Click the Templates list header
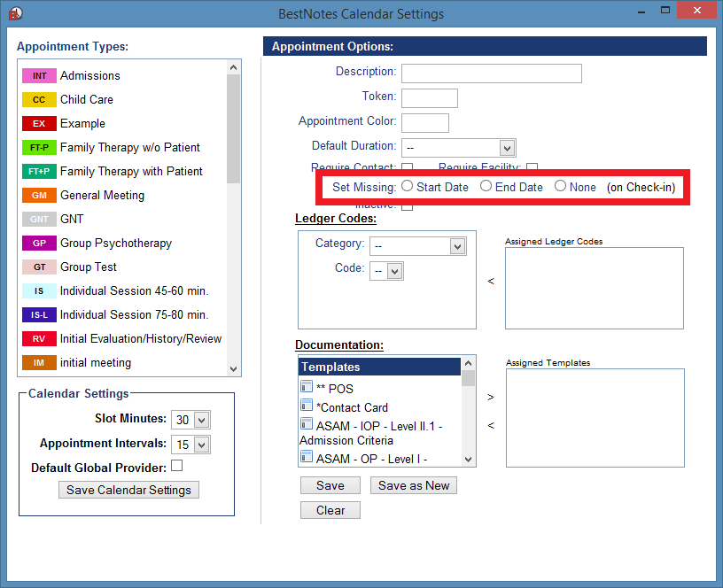723x588 pixels. 379,367
